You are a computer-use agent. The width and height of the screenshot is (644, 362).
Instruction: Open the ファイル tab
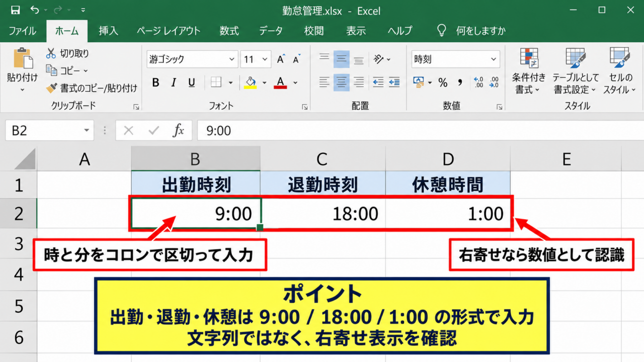22,31
